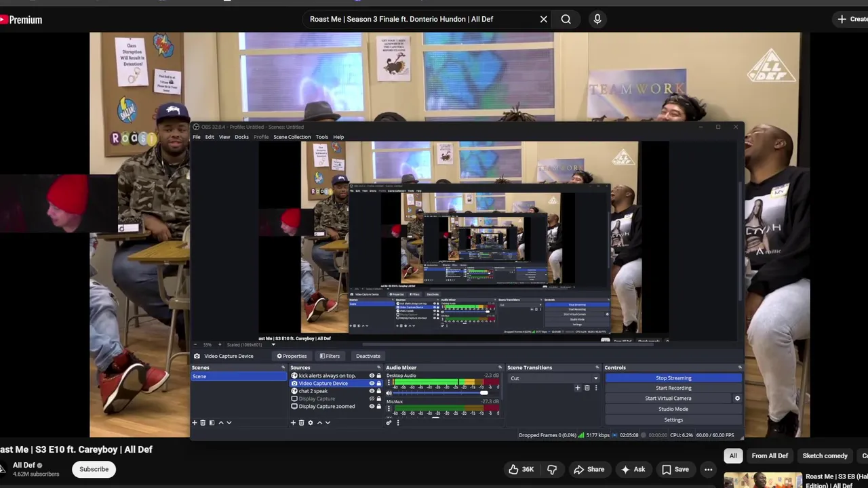Click the YouTube search magnifier icon
This screenshot has height=488, width=868.
pyautogui.click(x=566, y=19)
